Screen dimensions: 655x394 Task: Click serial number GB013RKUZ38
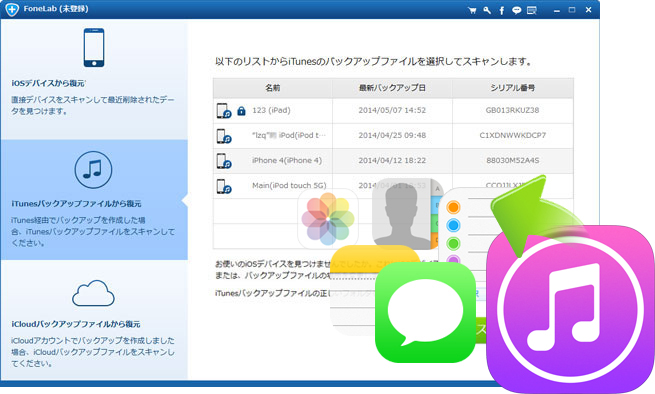coord(513,110)
